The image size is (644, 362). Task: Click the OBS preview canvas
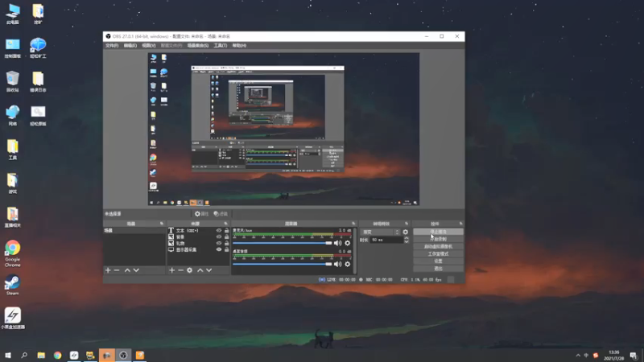[284, 129]
